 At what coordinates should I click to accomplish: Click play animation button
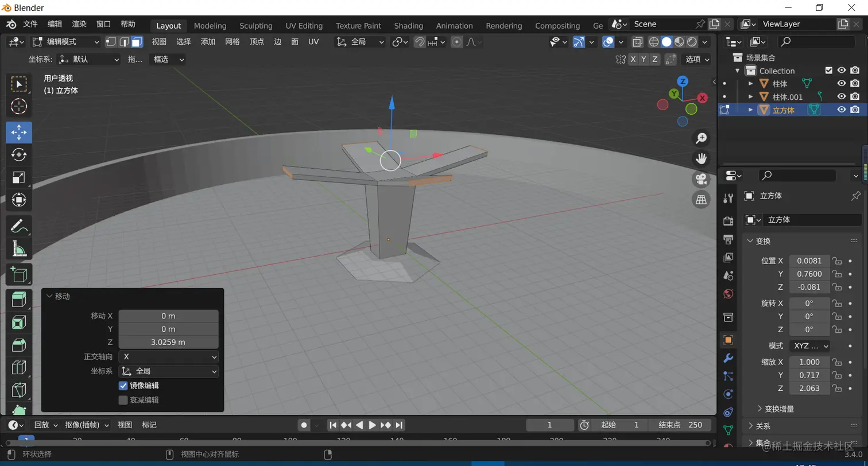[372, 425]
